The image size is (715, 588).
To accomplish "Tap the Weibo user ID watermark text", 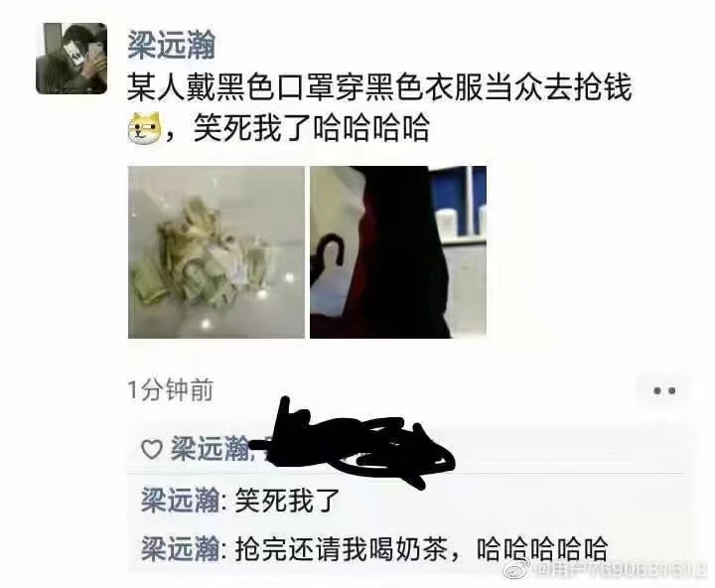I will (620, 569).
